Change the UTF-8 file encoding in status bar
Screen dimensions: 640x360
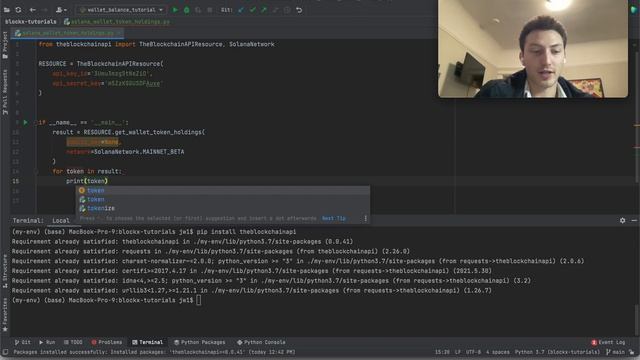point(473,352)
